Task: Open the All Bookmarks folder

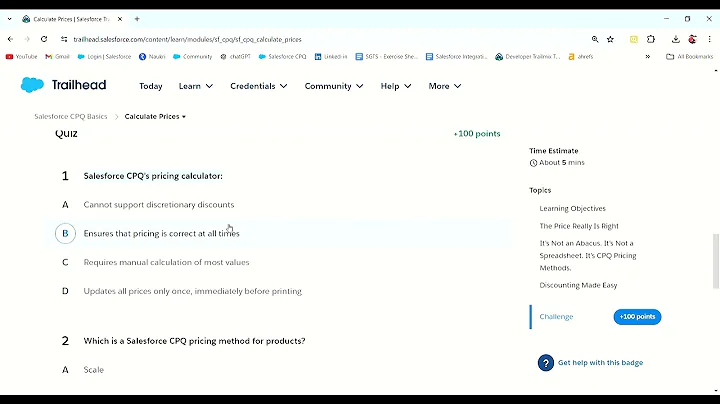Action: 690,56
